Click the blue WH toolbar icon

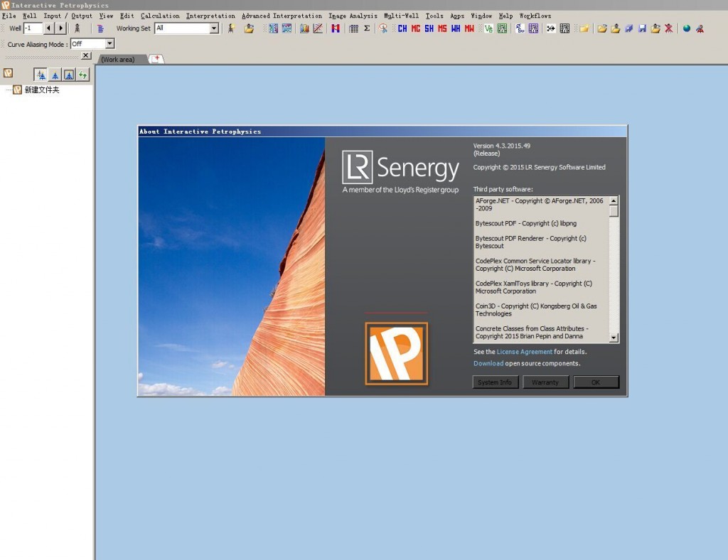pos(456,28)
